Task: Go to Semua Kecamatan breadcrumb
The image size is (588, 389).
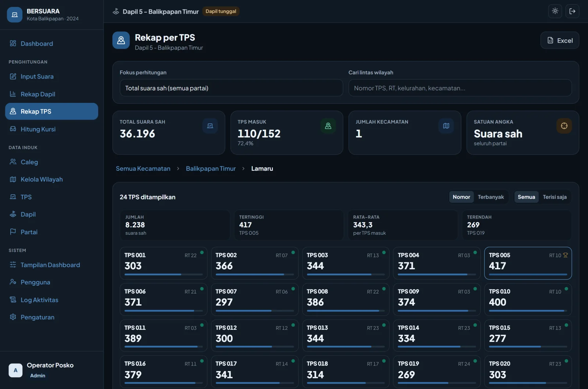Action: coord(143,169)
